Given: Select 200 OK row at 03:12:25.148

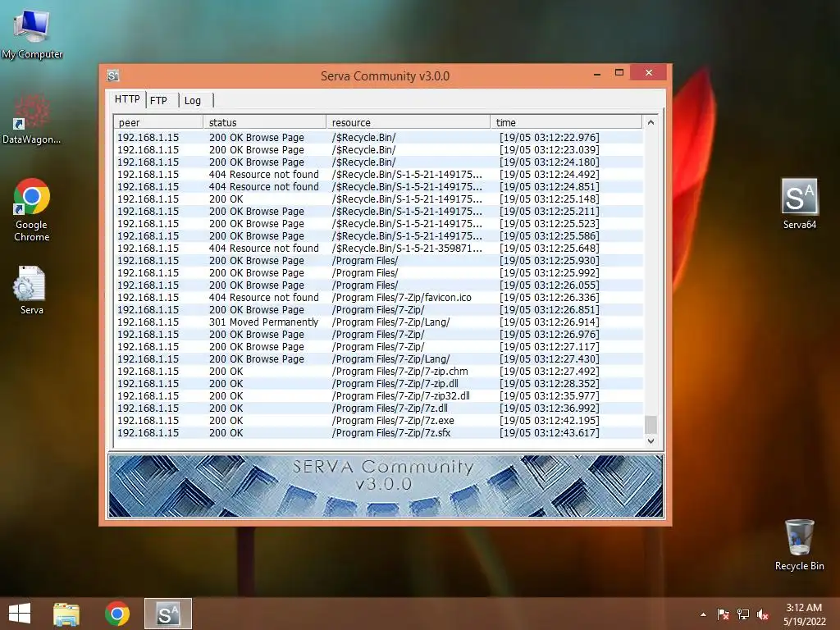Looking at the screenshot, I should click(379, 199).
